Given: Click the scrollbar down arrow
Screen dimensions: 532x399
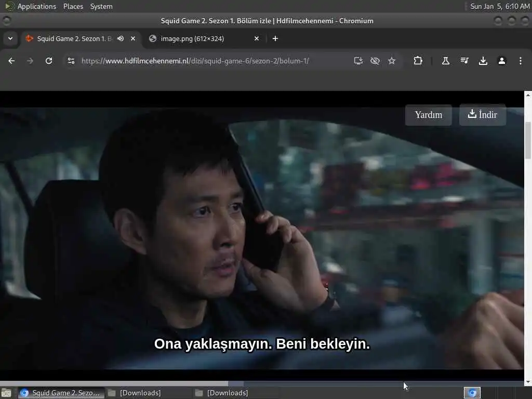Looking at the screenshot, I should click(528, 382).
